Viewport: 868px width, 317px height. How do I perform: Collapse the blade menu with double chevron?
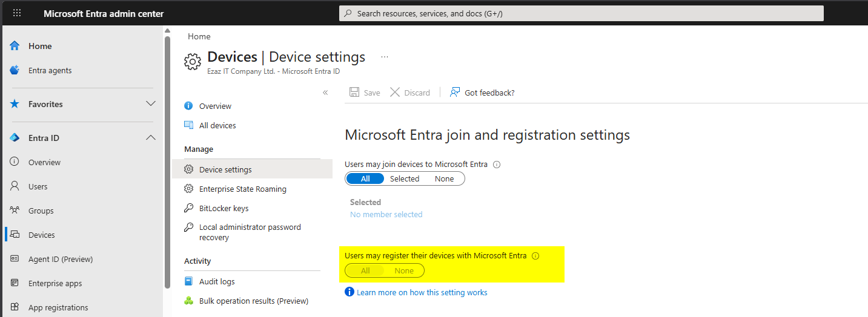pos(325,93)
